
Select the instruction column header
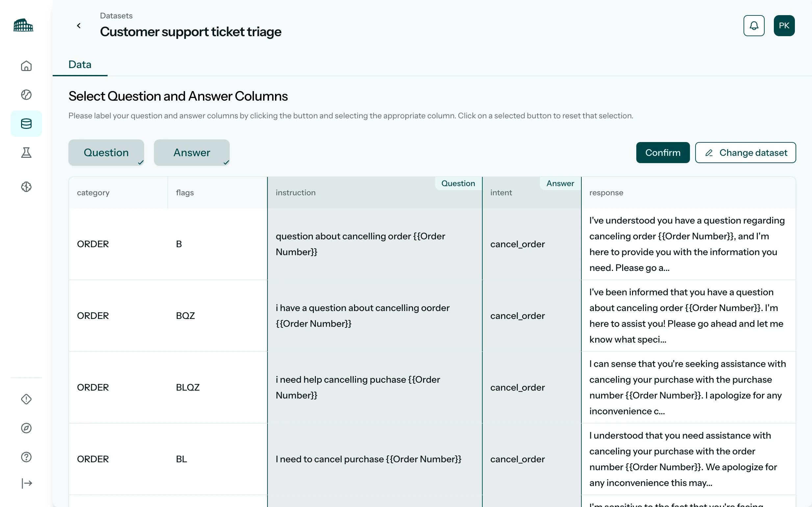coord(375,192)
